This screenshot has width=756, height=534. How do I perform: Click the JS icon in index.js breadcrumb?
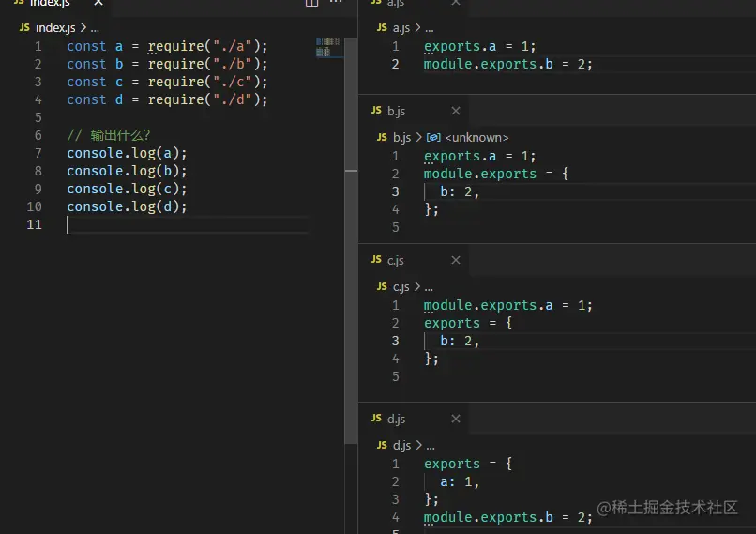[24, 27]
